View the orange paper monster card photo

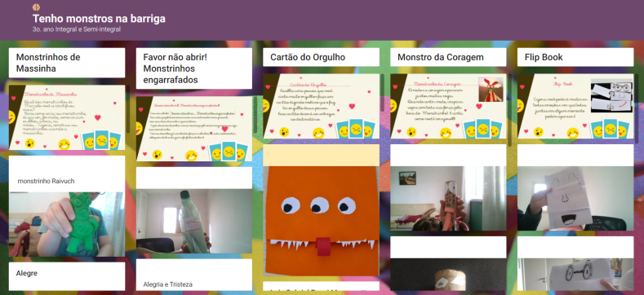click(321, 221)
